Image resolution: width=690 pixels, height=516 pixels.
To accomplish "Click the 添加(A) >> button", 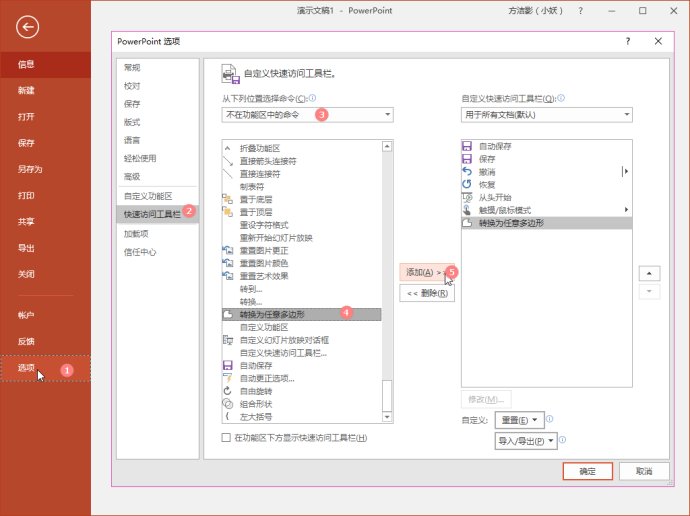I will point(426,272).
